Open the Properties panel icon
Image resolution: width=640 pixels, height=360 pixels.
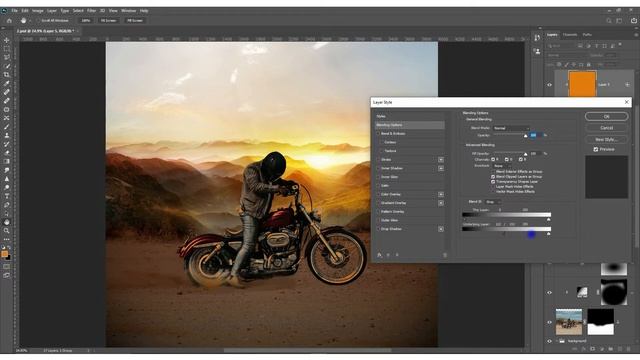pos(537,51)
